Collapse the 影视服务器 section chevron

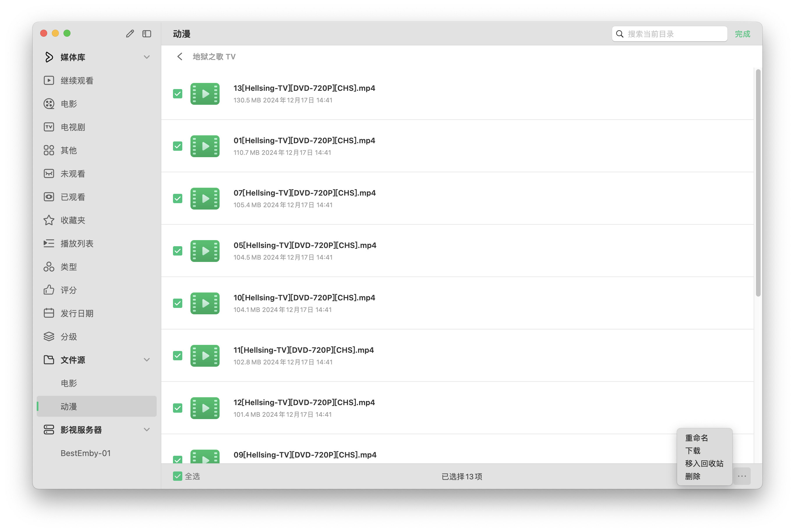pos(147,430)
